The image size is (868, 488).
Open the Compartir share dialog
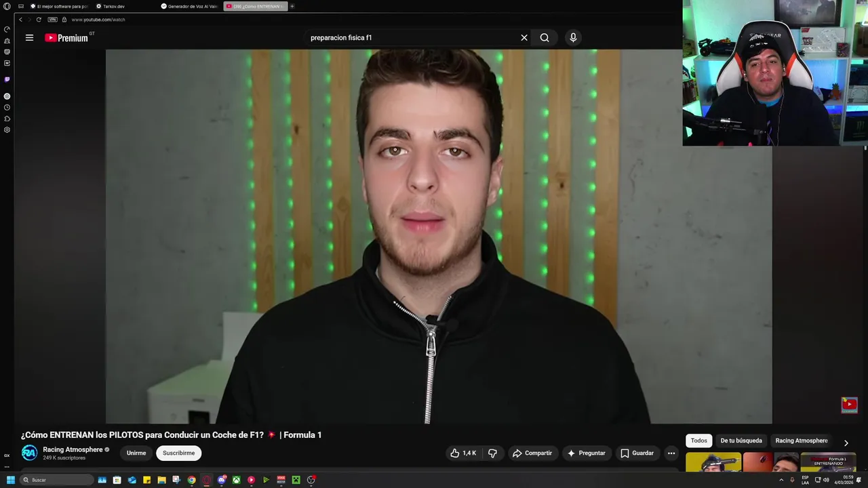tap(532, 453)
